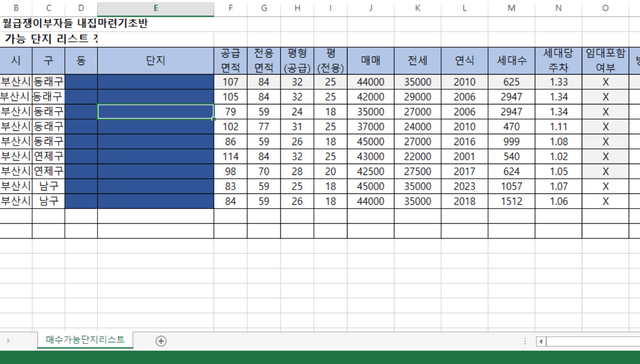Select the 연식 cell showing 2023
640x364 pixels.
(464, 186)
